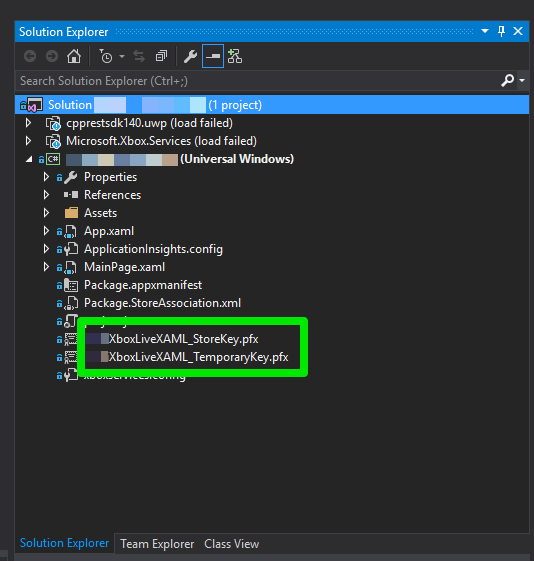Click the Assets folder icon
This screenshot has height=561, width=534.
pyautogui.click(x=71, y=213)
